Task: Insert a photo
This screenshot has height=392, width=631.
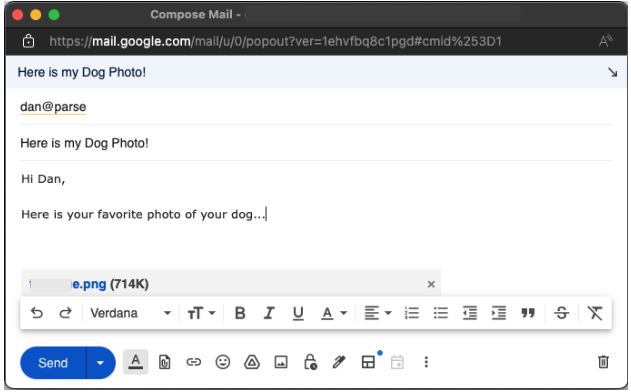Action: pos(281,363)
